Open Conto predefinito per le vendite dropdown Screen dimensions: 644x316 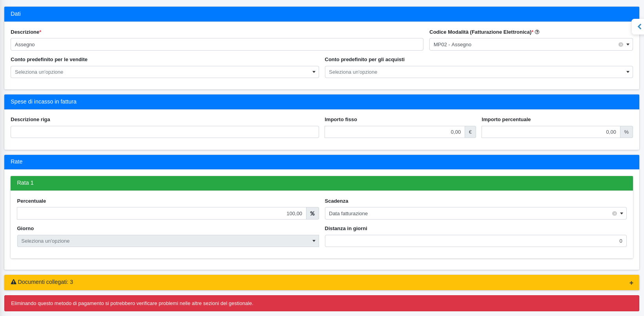click(x=164, y=72)
